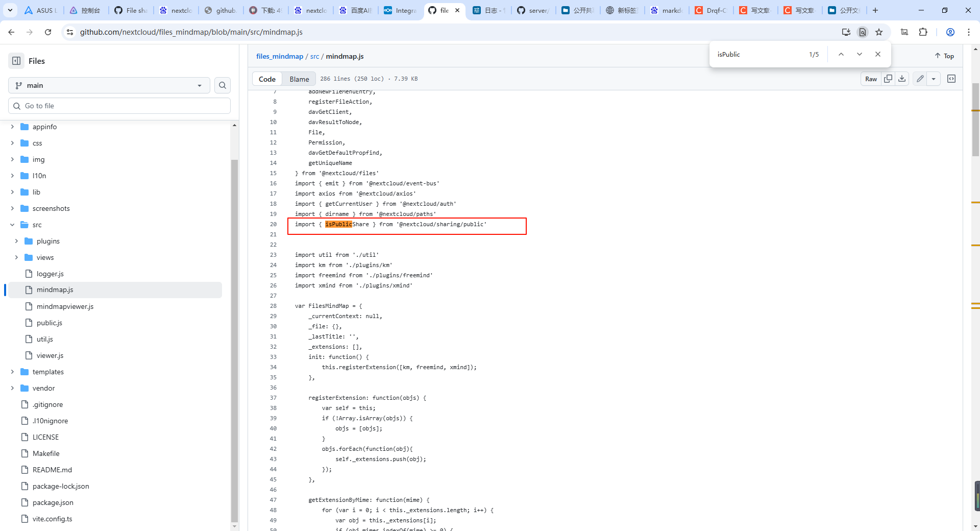
Task: Edit this file pencil icon
Action: (920, 79)
